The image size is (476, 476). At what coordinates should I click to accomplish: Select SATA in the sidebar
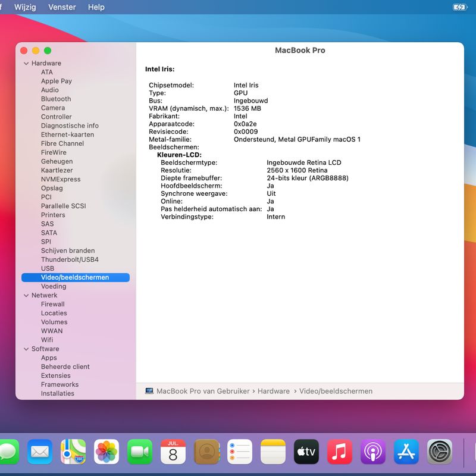coord(49,233)
